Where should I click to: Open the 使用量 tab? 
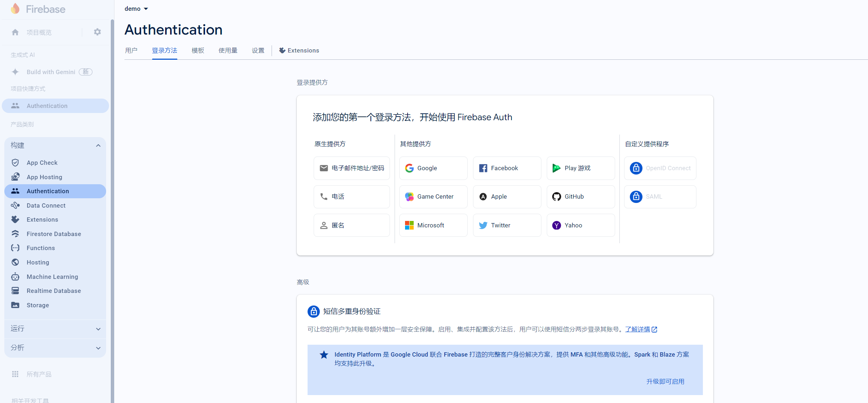coord(228,50)
